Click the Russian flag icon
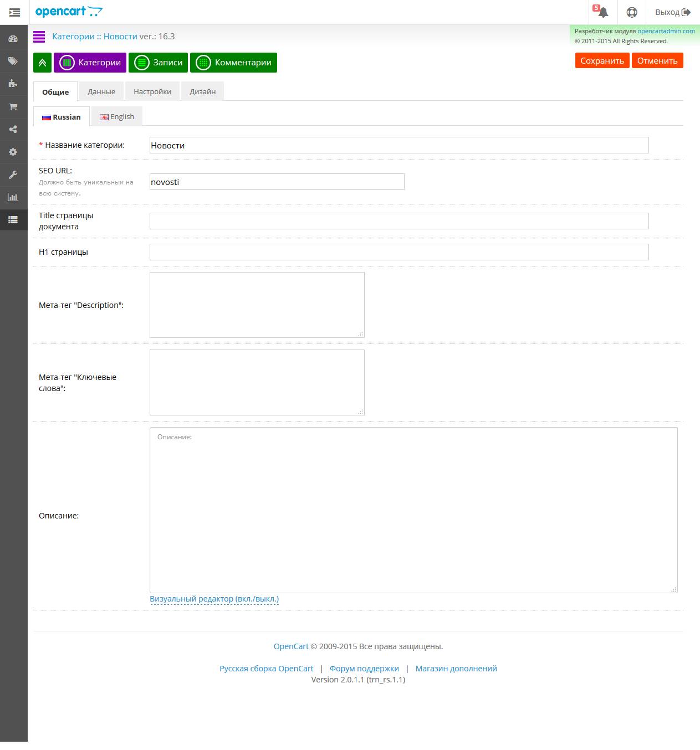700x750 pixels. pyautogui.click(x=47, y=117)
